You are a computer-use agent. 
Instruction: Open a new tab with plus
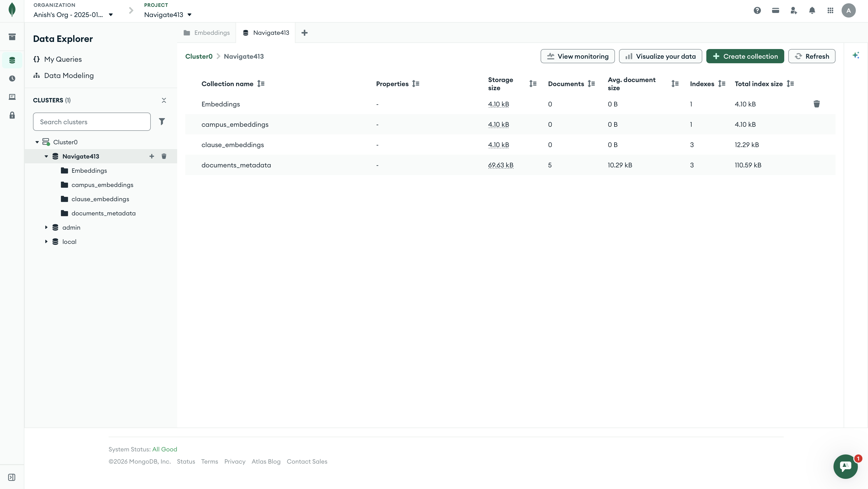click(304, 33)
